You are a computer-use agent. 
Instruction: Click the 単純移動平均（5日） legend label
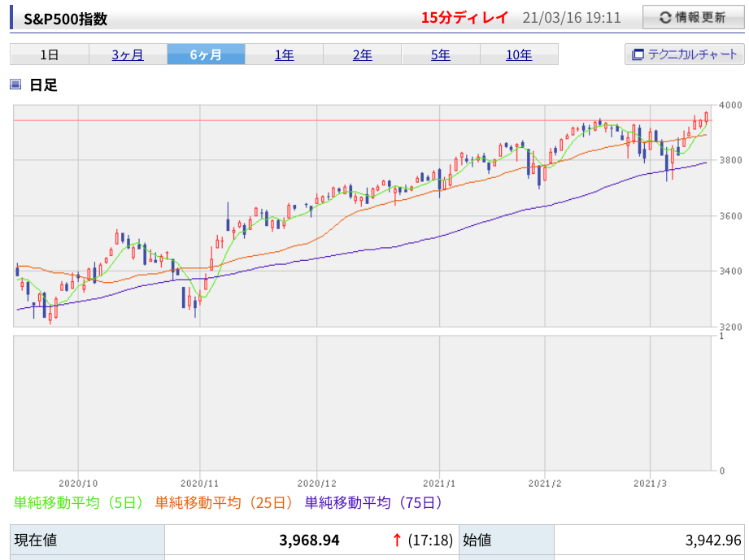[x=78, y=503]
